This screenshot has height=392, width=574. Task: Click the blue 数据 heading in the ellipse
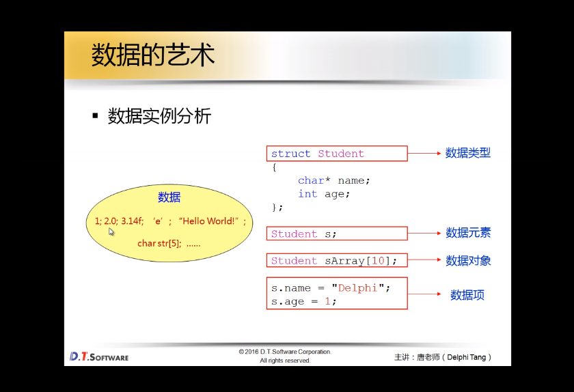(x=169, y=197)
